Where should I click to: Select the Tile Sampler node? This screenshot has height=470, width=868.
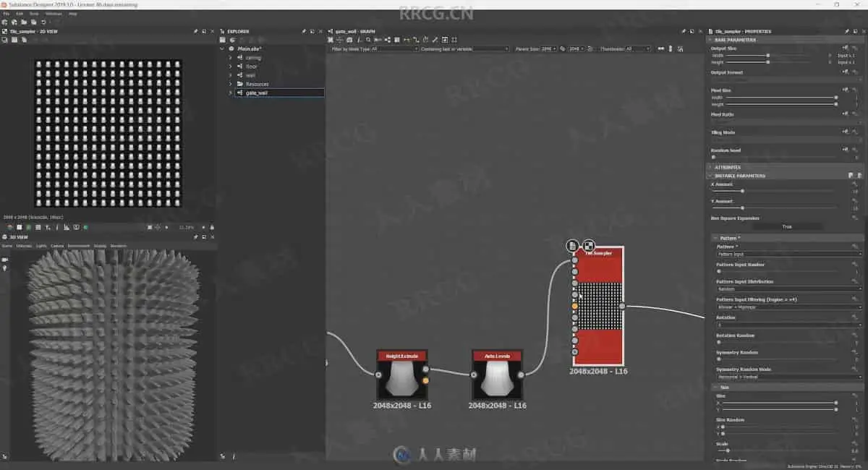[x=598, y=307]
